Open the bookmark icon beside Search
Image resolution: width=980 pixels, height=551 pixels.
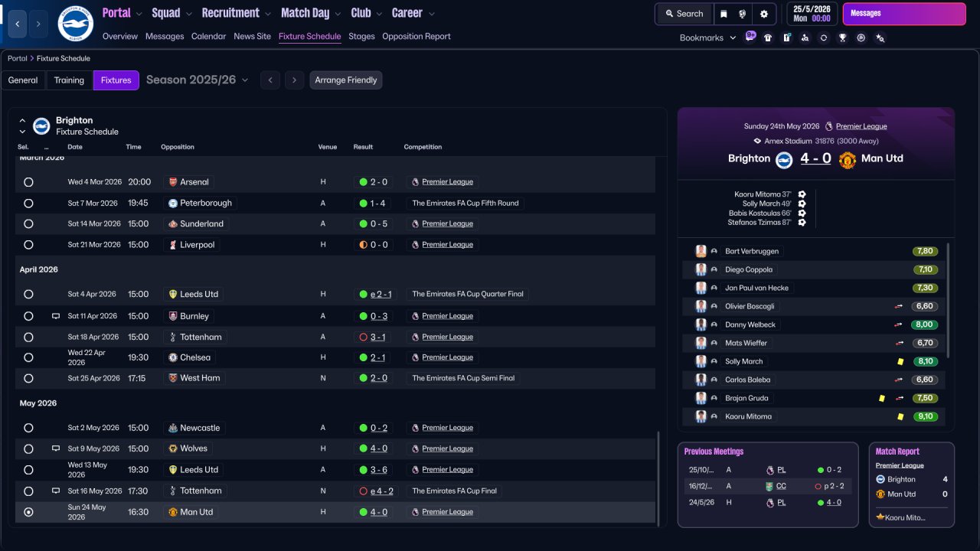(724, 14)
